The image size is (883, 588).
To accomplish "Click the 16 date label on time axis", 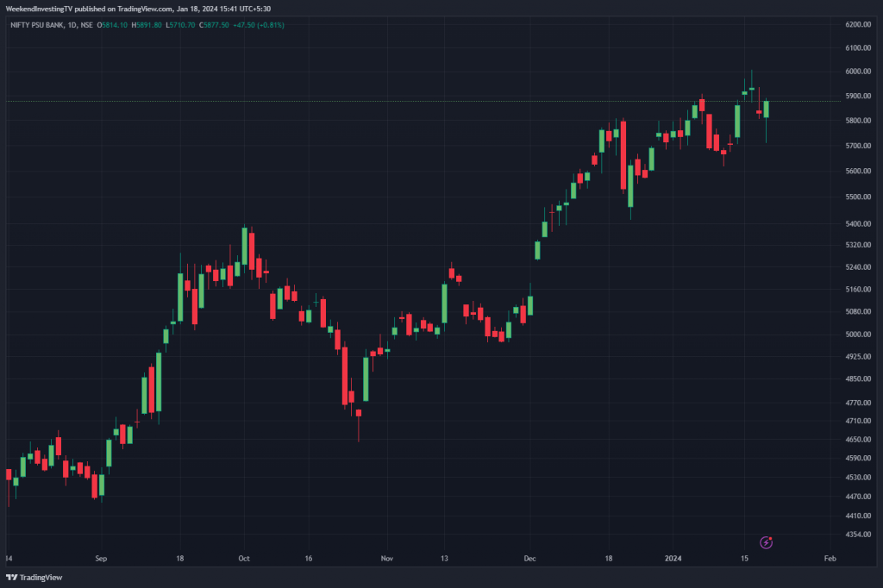I will (x=309, y=559).
